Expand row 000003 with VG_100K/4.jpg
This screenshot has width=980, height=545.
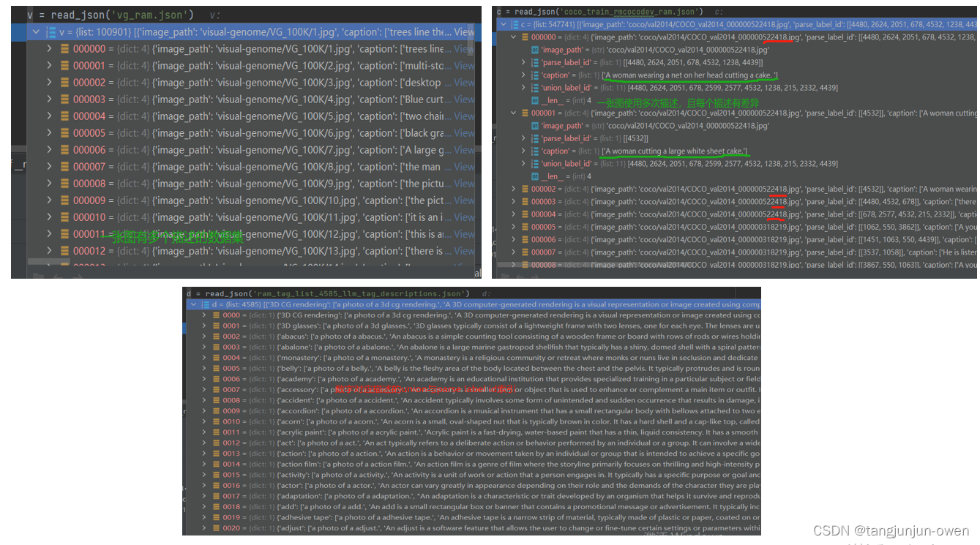[49, 99]
